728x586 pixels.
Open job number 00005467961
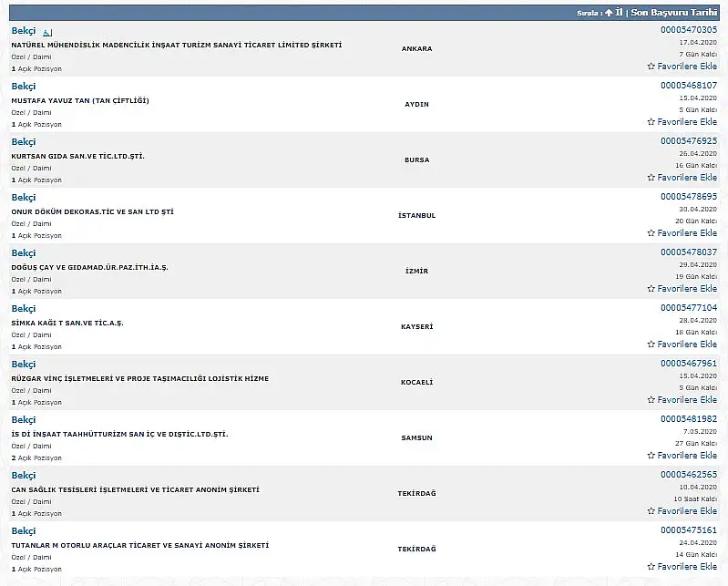[x=689, y=363]
